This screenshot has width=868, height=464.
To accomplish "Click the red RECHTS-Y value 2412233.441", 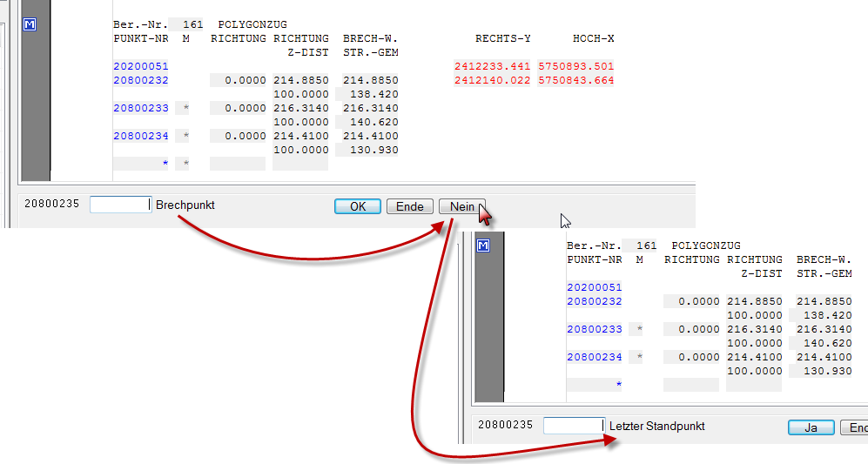I will [492, 66].
